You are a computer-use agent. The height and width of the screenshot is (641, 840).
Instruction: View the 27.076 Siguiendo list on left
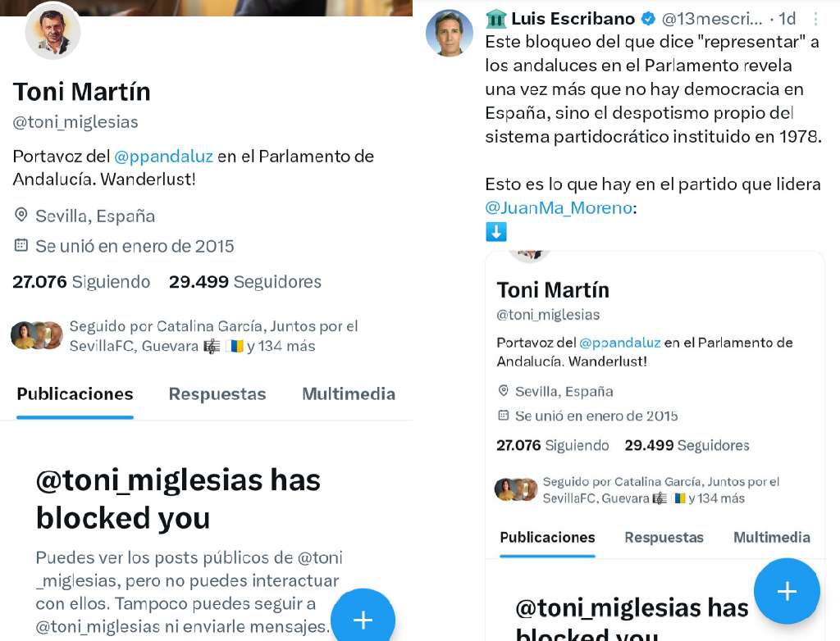(81, 282)
